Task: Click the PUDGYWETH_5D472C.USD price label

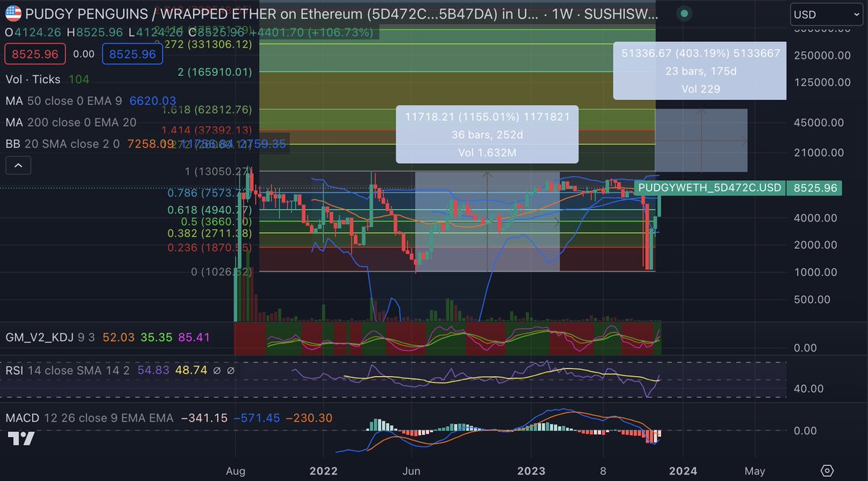Action: pos(710,187)
